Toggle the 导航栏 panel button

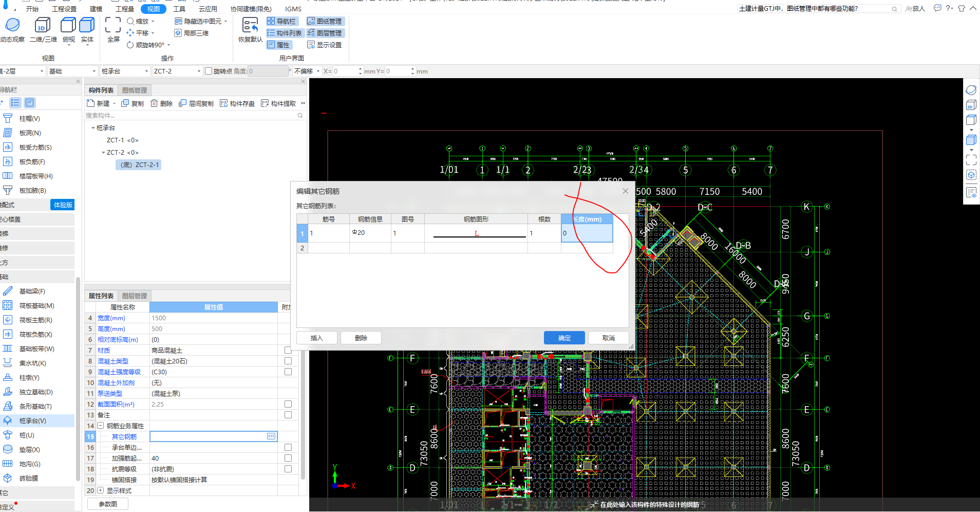click(281, 21)
